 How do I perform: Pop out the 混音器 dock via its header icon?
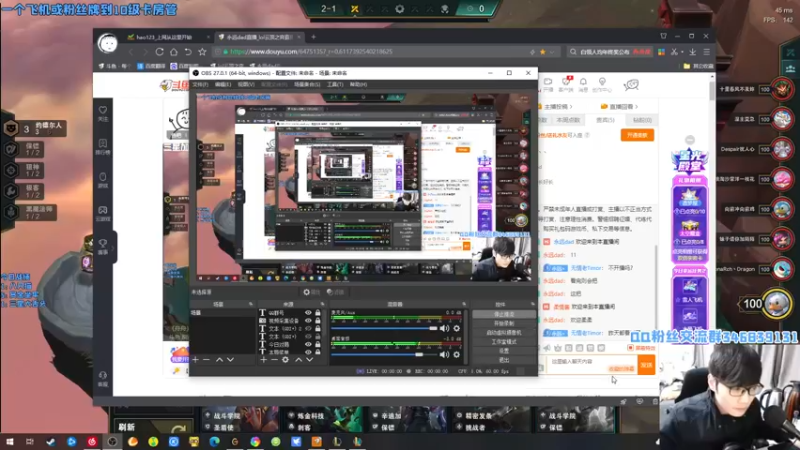pos(464,305)
